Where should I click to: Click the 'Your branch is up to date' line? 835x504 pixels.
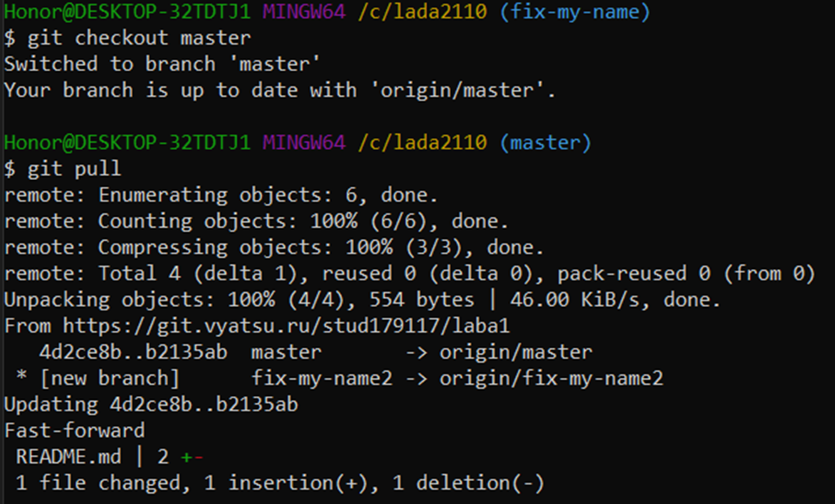click(279, 90)
